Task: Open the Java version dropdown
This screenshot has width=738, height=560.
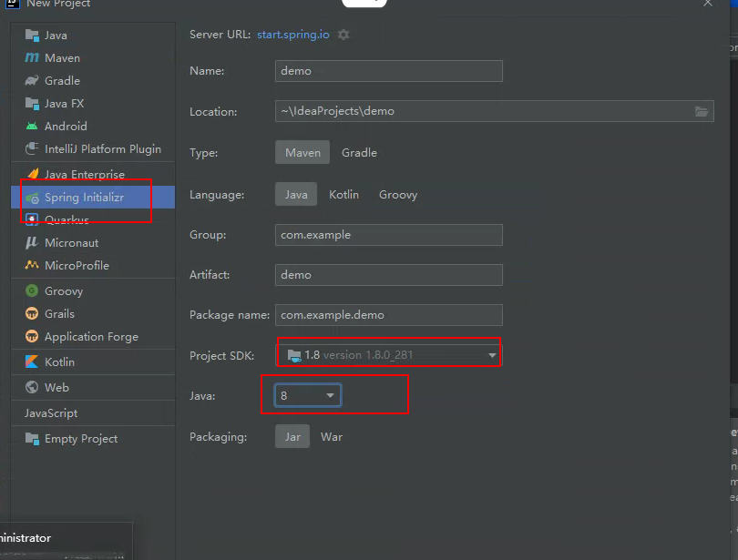Action: pyautogui.click(x=330, y=396)
